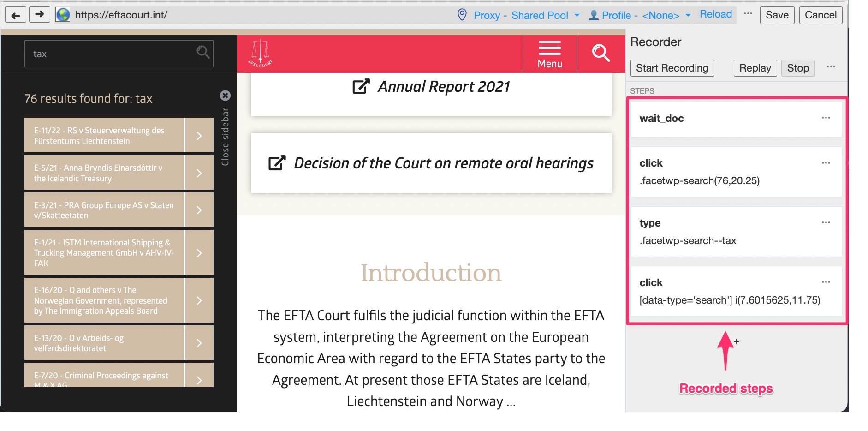Close the sidebar with the X icon
868x431 pixels.
click(x=225, y=96)
